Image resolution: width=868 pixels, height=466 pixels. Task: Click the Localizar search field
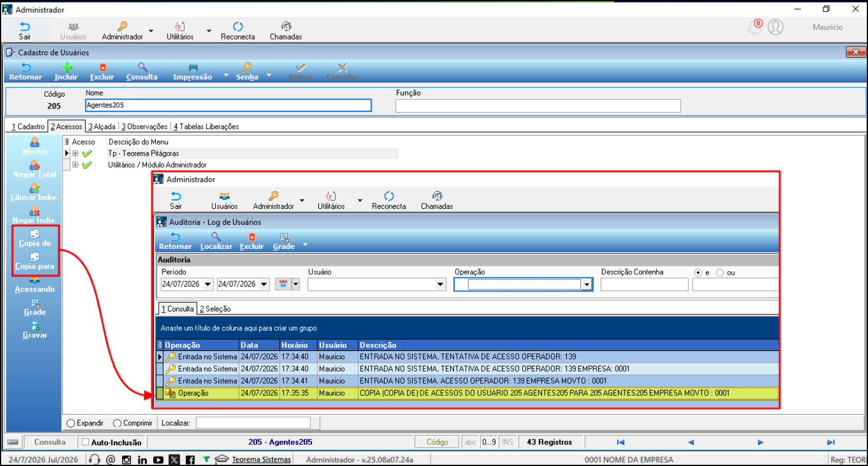[x=253, y=423]
